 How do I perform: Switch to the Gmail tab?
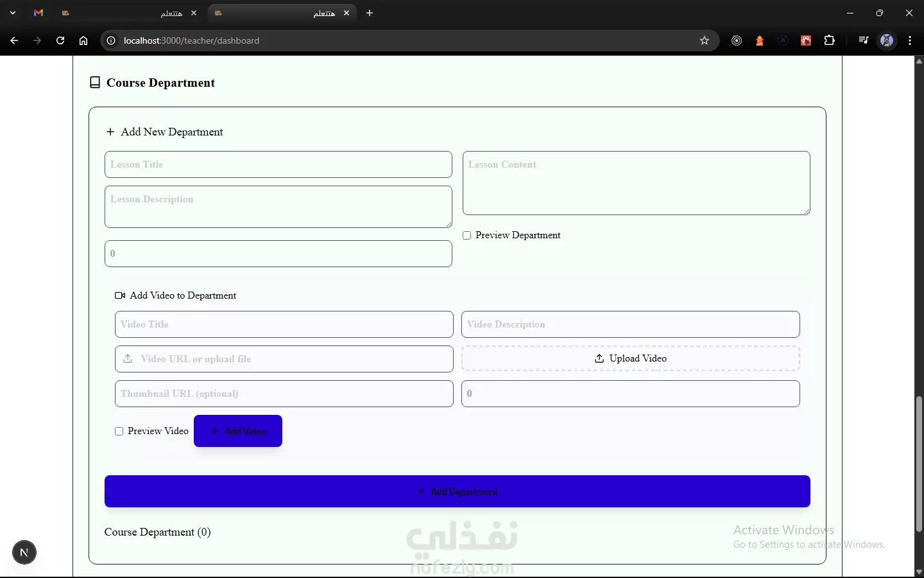tap(38, 13)
